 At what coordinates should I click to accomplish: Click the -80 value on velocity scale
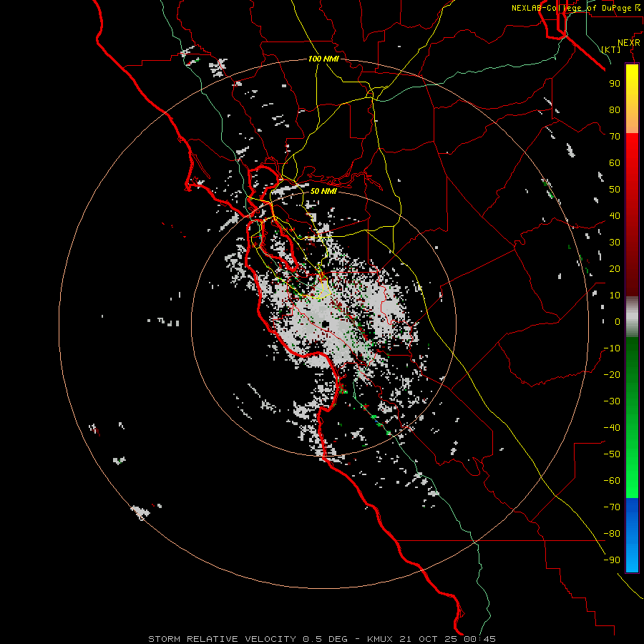pos(612,534)
